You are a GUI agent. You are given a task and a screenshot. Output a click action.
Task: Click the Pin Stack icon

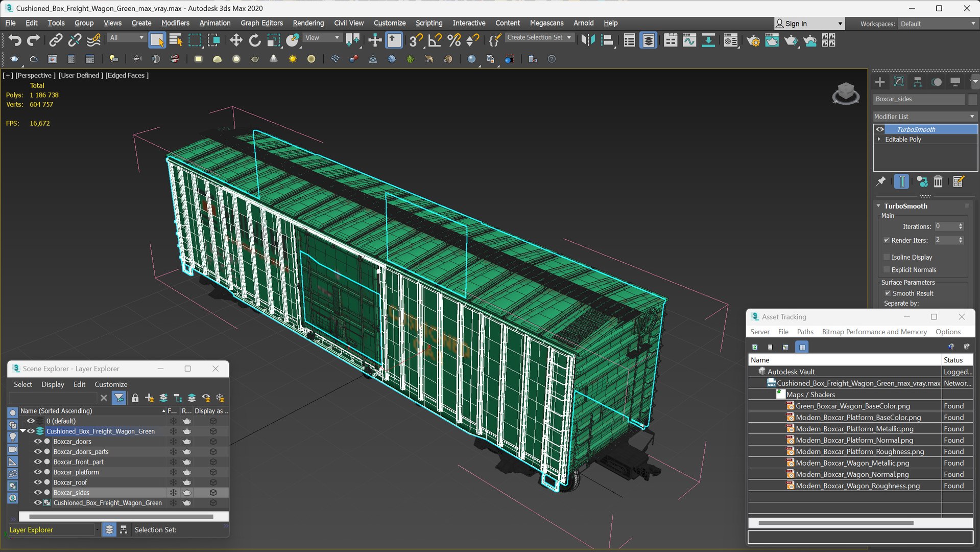tap(881, 181)
